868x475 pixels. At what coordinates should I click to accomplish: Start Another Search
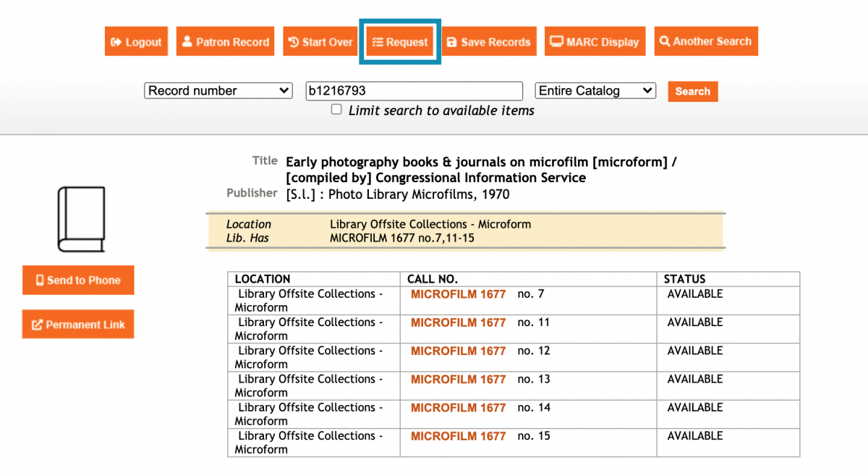[705, 41]
